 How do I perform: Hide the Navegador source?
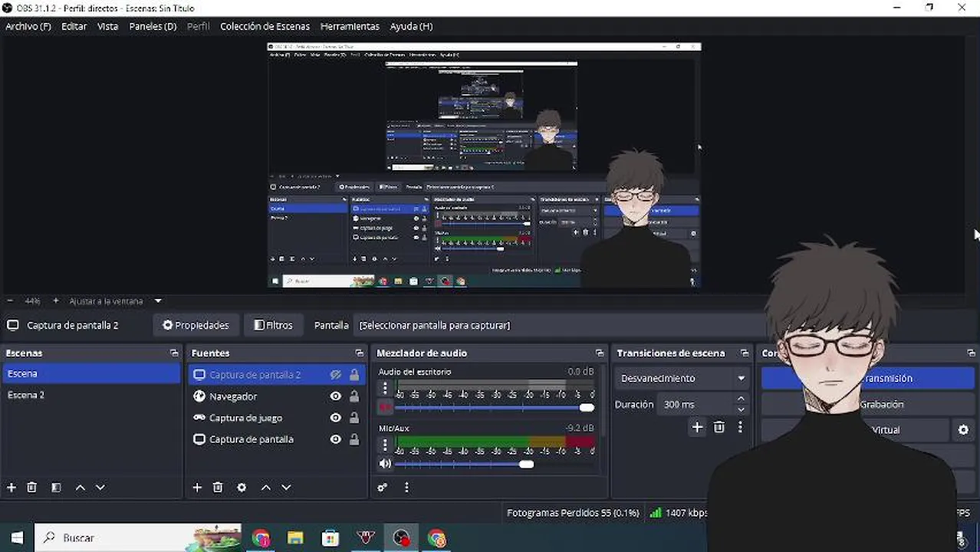[x=335, y=396]
